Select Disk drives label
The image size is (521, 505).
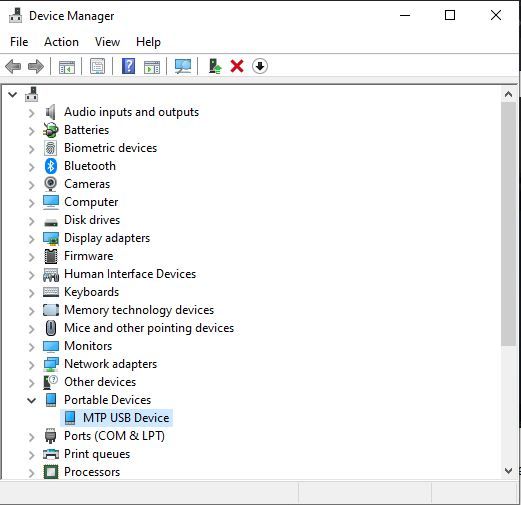click(92, 220)
